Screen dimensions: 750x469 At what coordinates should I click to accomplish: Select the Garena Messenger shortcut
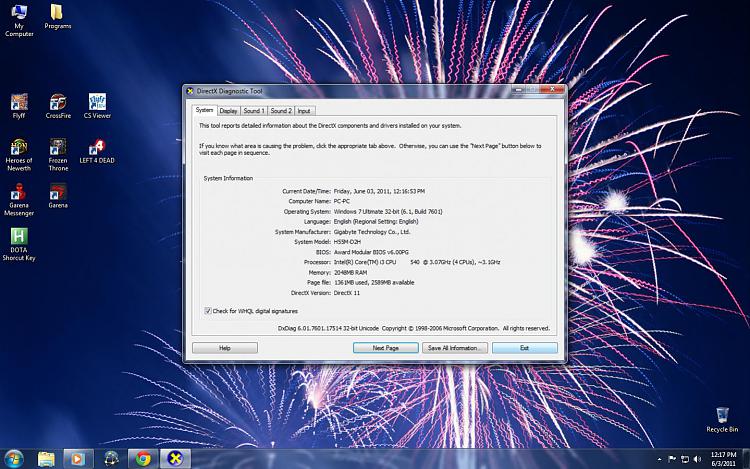[19, 200]
